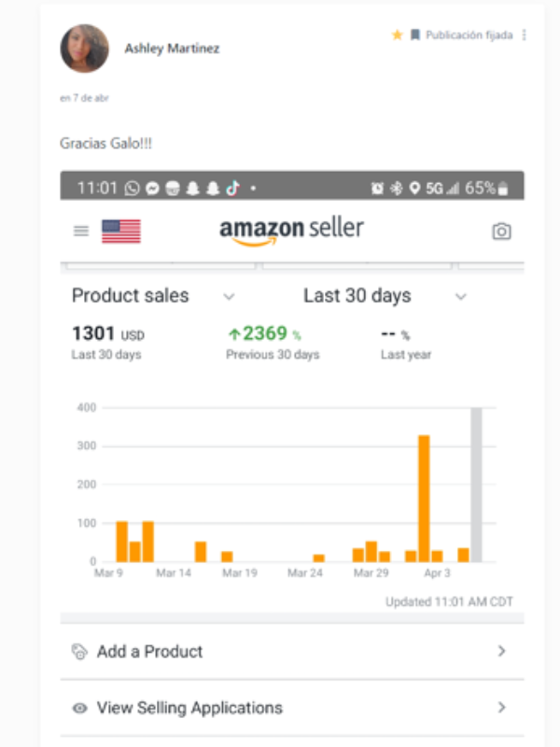The image size is (560, 747).
Task: Select the View Selling Applications menu item
Action: click(x=189, y=708)
